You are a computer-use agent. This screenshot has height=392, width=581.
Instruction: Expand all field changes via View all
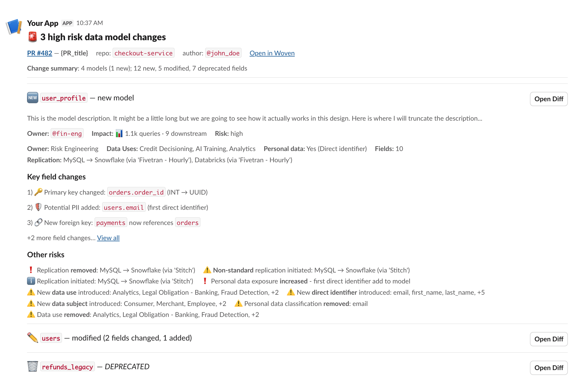(108, 238)
